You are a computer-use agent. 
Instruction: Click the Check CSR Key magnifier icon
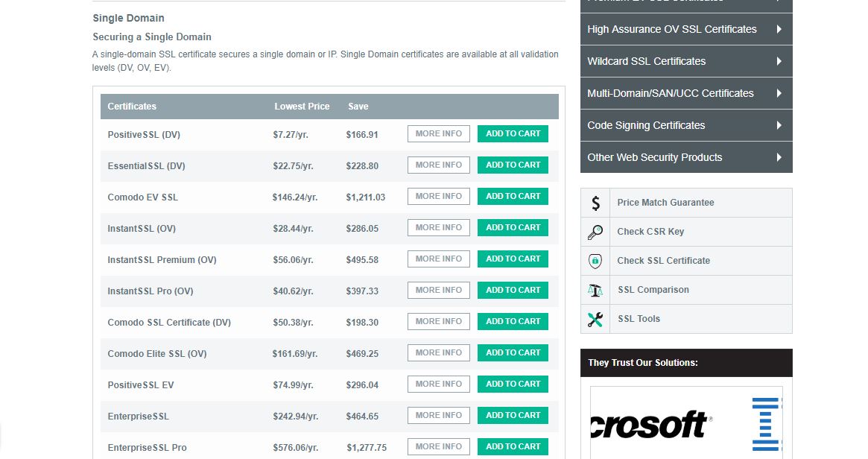point(595,232)
